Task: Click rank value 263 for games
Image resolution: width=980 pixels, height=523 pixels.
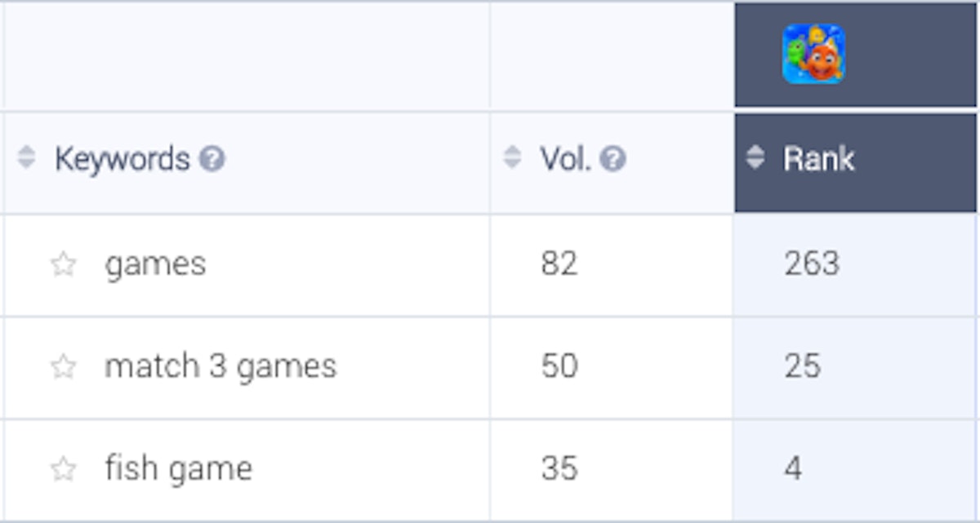Action: point(811,264)
